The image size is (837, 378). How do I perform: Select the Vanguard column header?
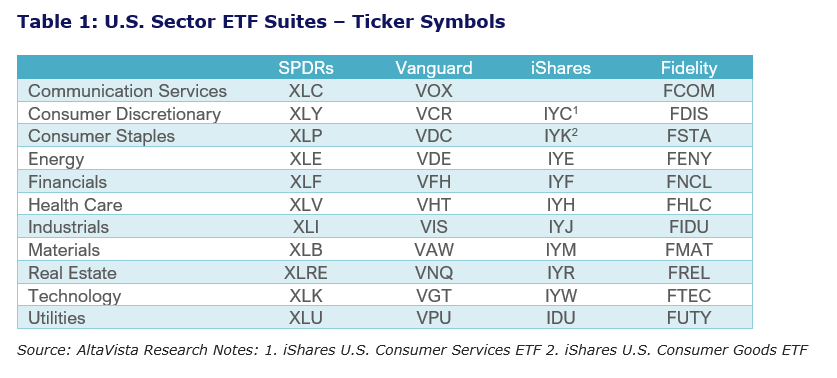(x=433, y=68)
